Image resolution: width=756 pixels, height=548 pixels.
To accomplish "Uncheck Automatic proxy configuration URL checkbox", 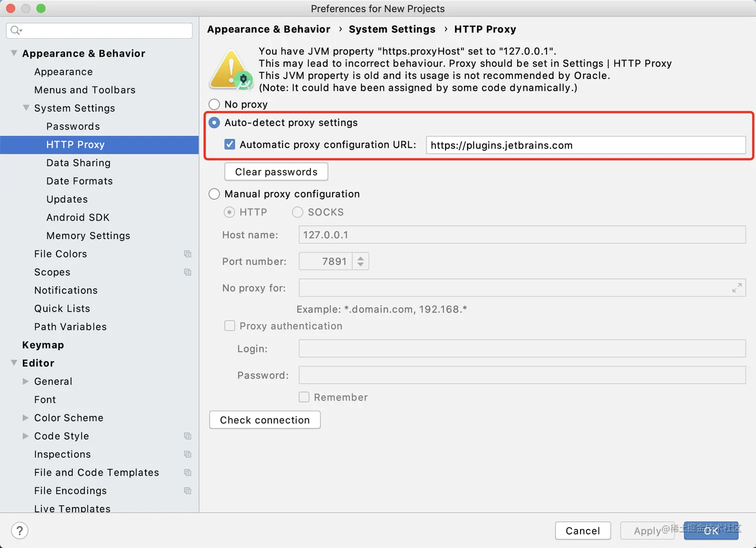I will [x=230, y=145].
